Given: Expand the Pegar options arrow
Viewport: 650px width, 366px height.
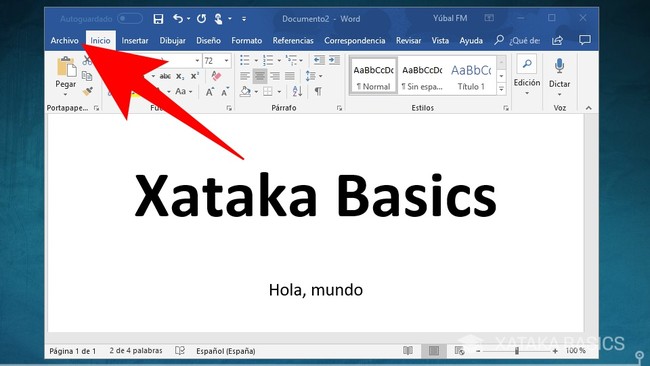Looking at the screenshot, I should 65,95.
